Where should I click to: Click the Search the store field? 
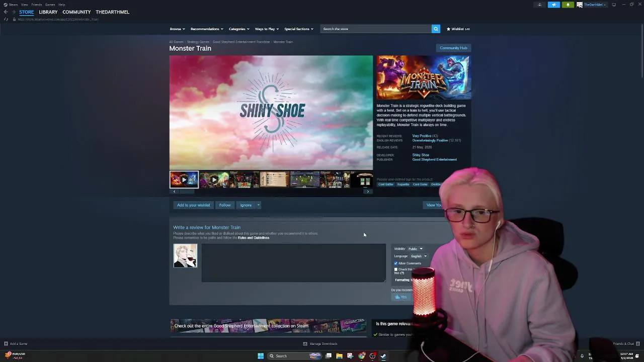376,29
